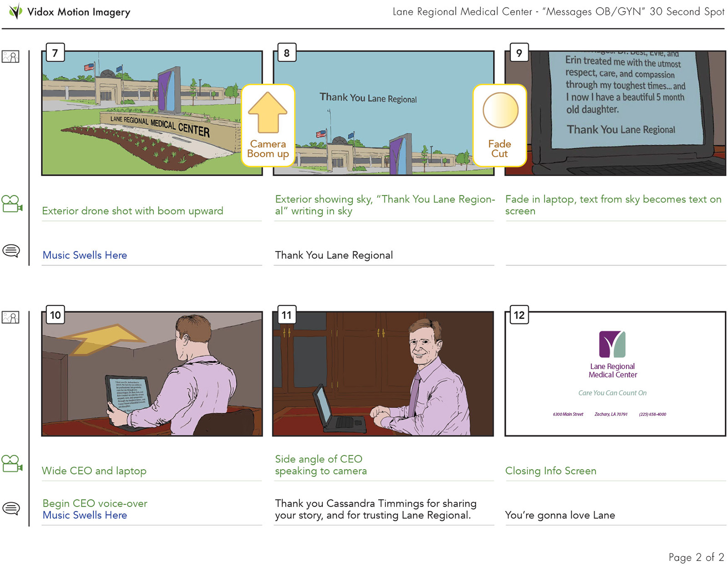Select frame number 12 label
This screenshot has width=728, height=566.
519,315
